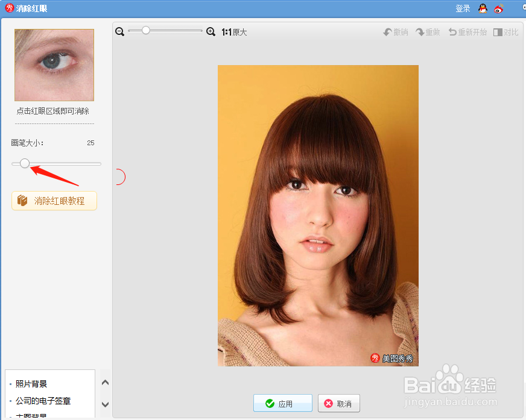Viewport: 526px width, 420px height.
Task: Click the red-eye example preview image
Action: [x=54, y=64]
